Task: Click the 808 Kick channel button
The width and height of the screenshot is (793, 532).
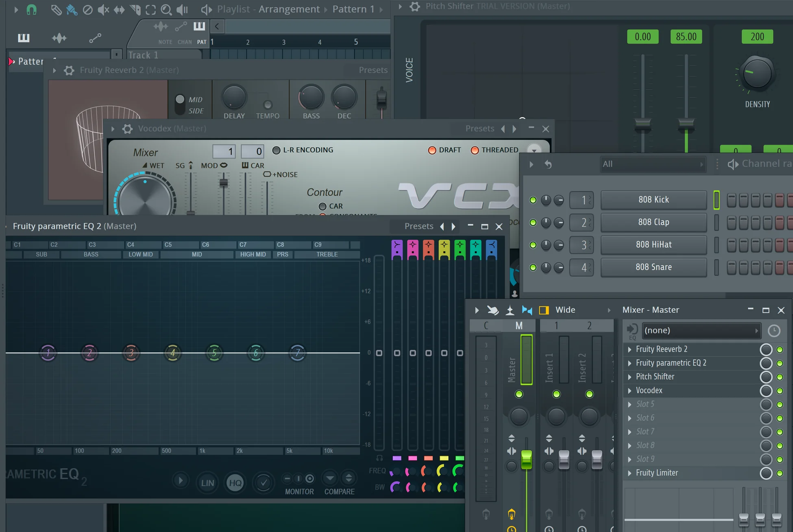Action: pyautogui.click(x=654, y=200)
